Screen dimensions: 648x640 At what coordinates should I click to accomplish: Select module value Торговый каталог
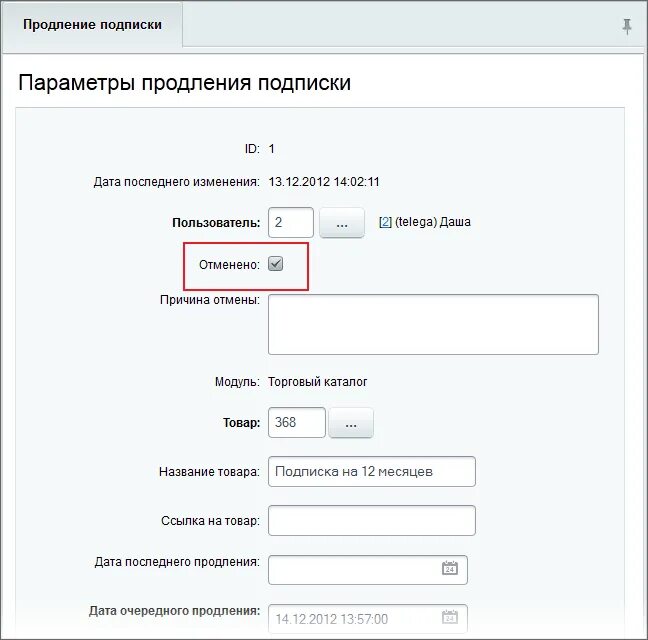click(317, 382)
